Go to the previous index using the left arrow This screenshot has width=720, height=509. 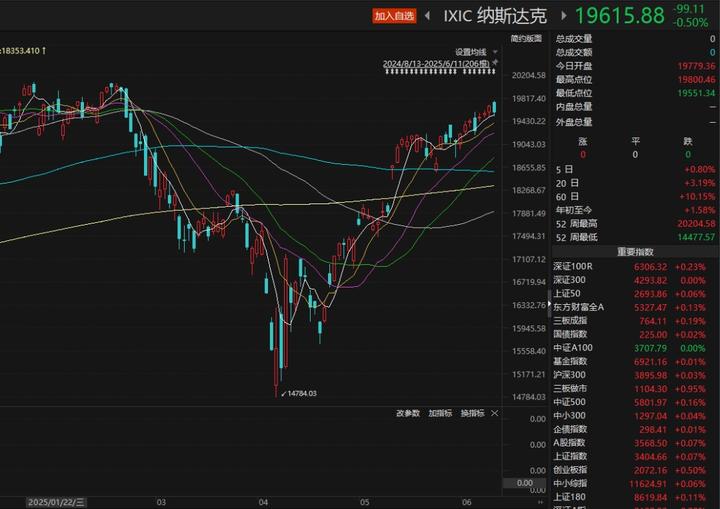click(428, 16)
